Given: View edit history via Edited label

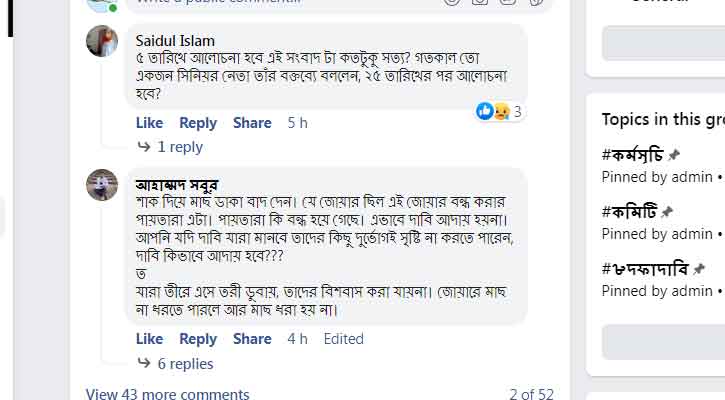Looking at the screenshot, I should [343, 339].
